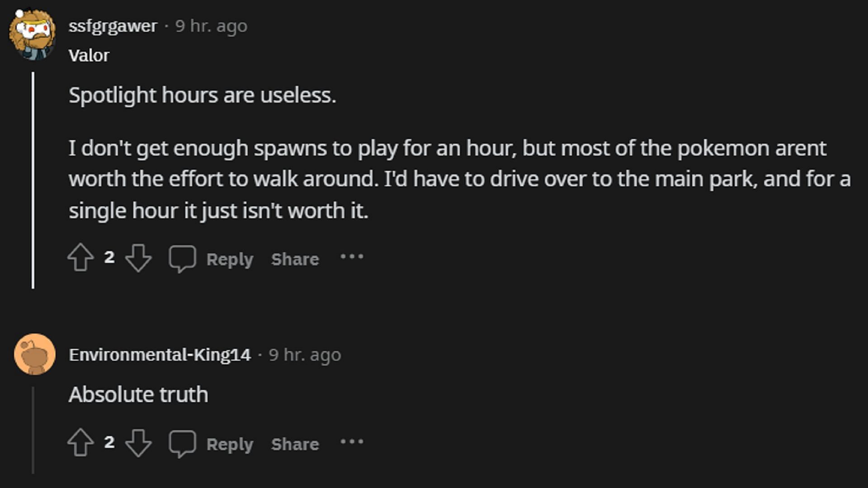The image size is (868, 488).
Task: Reply to ssfgrgawer's comment
Action: point(230,259)
